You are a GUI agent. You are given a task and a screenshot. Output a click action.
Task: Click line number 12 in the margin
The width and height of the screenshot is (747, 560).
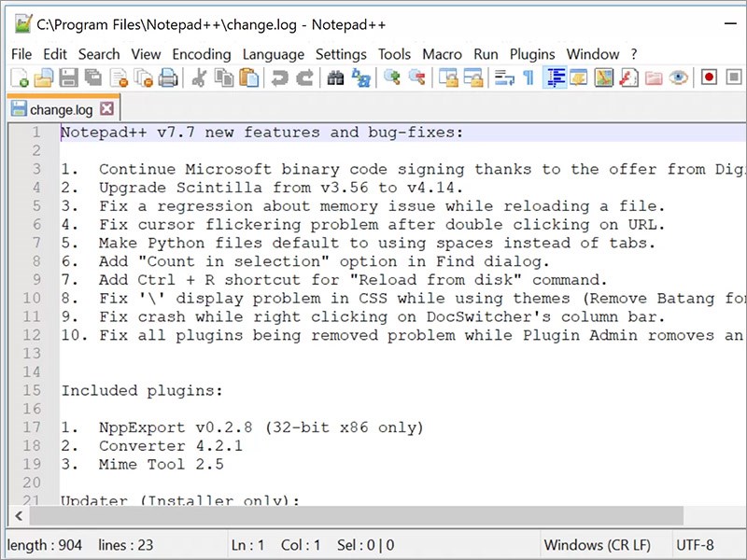32,335
